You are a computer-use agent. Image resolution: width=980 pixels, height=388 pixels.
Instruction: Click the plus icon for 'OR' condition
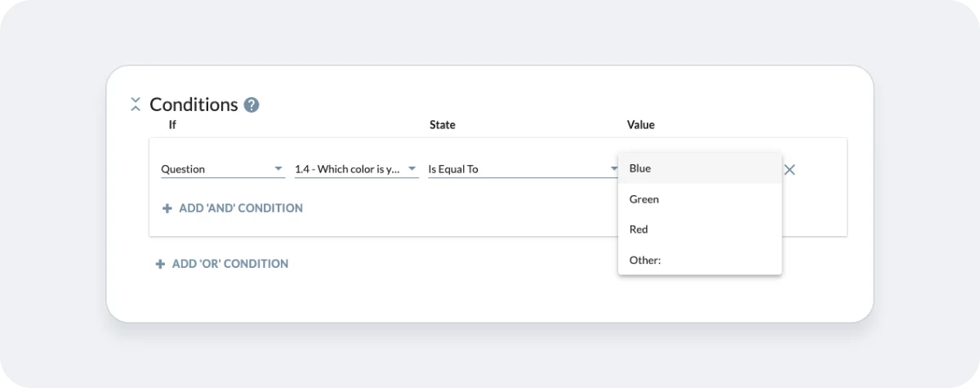(x=161, y=264)
